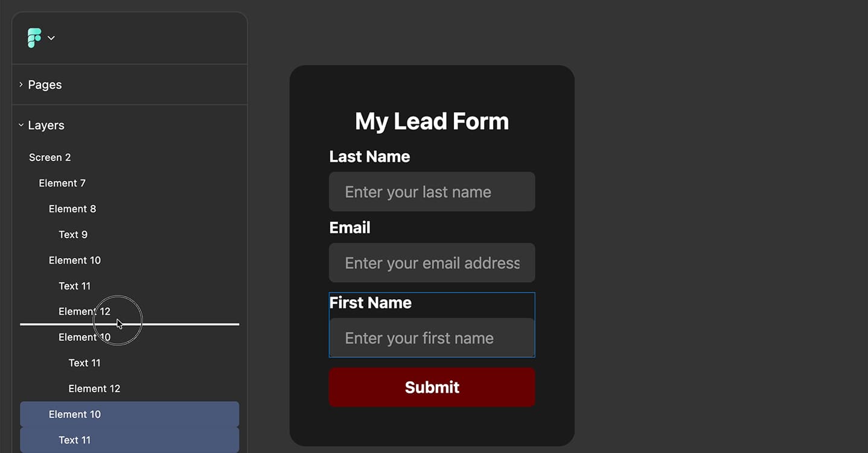This screenshot has height=453, width=868.
Task: Click the Email label on canvas
Action: [349, 228]
